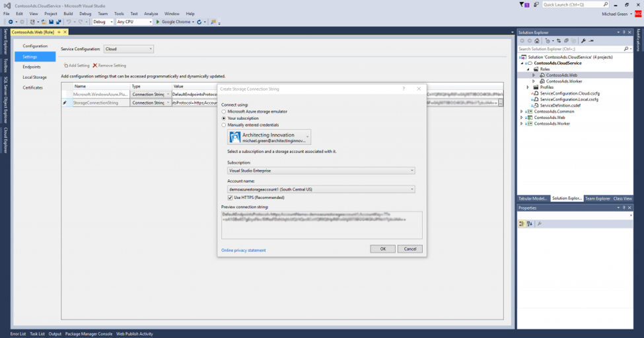Viewport: 644px width, 338px height.
Task: Open the Web Publish Activity tab
Action: (134, 334)
